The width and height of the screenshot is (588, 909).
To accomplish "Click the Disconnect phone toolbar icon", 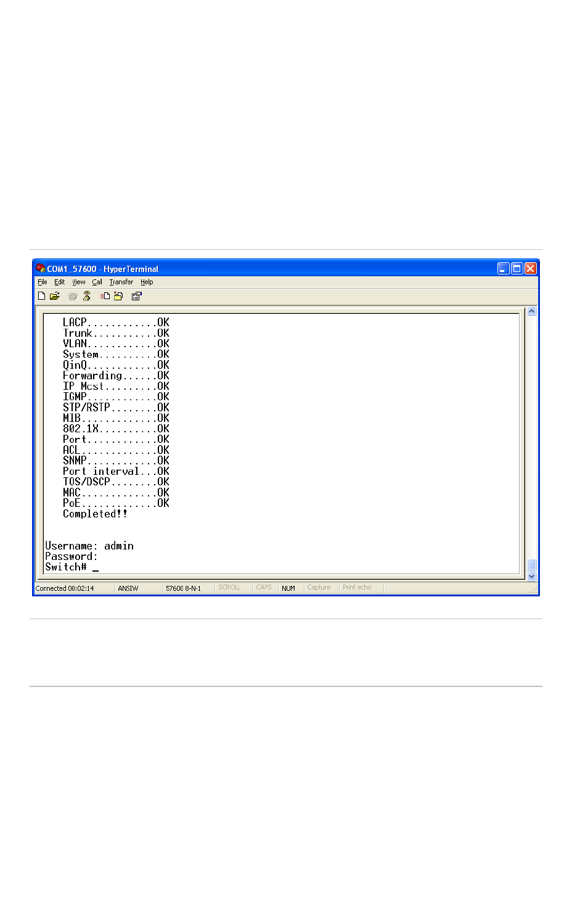I will tap(87, 296).
